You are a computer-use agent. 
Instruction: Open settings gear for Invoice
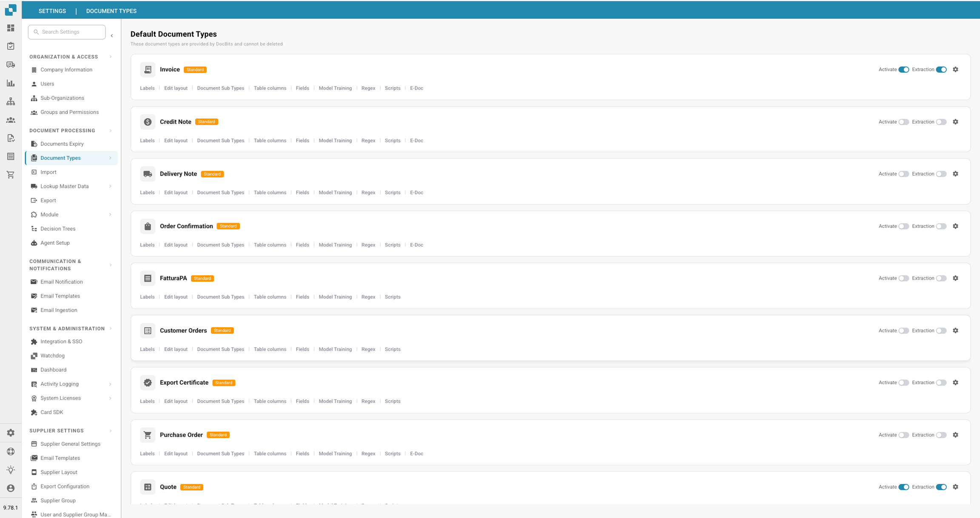pos(955,69)
